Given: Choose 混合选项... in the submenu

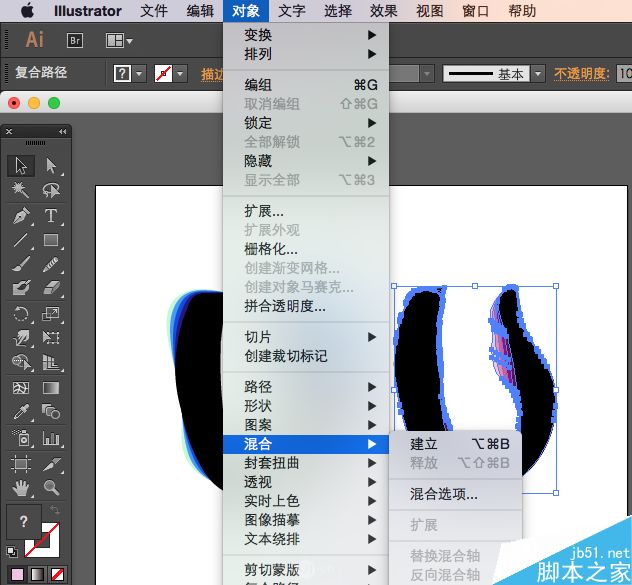Looking at the screenshot, I should [455, 494].
